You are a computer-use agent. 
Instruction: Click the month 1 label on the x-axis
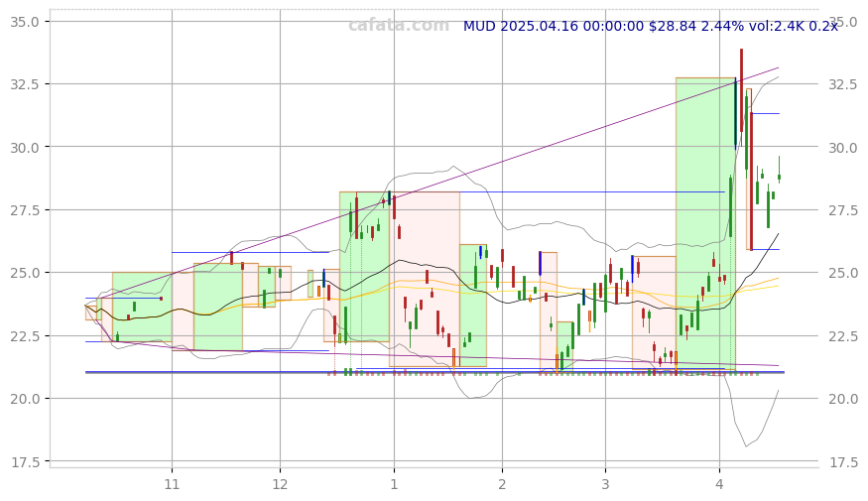pyautogui.click(x=394, y=484)
